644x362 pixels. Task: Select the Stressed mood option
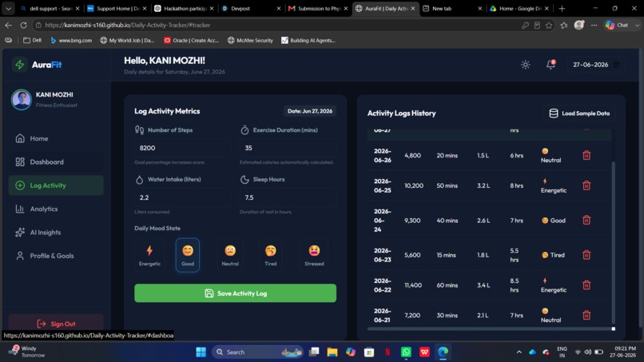[x=314, y=255]
